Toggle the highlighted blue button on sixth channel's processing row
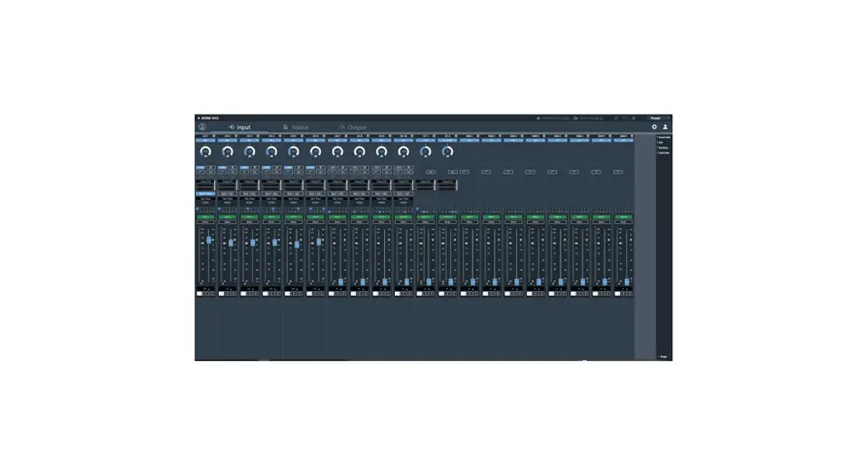868x472 pixels. click(310, 167)
